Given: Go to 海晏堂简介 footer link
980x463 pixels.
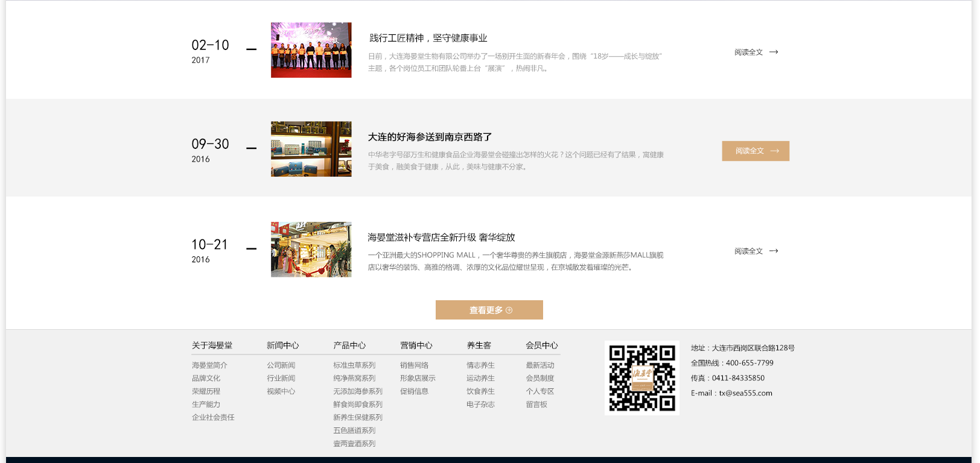Looking at the screenshot, I should coord(209,365).
